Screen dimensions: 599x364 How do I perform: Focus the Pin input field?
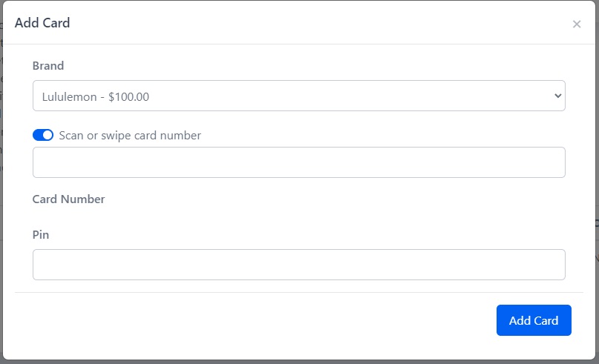point(298,265)
